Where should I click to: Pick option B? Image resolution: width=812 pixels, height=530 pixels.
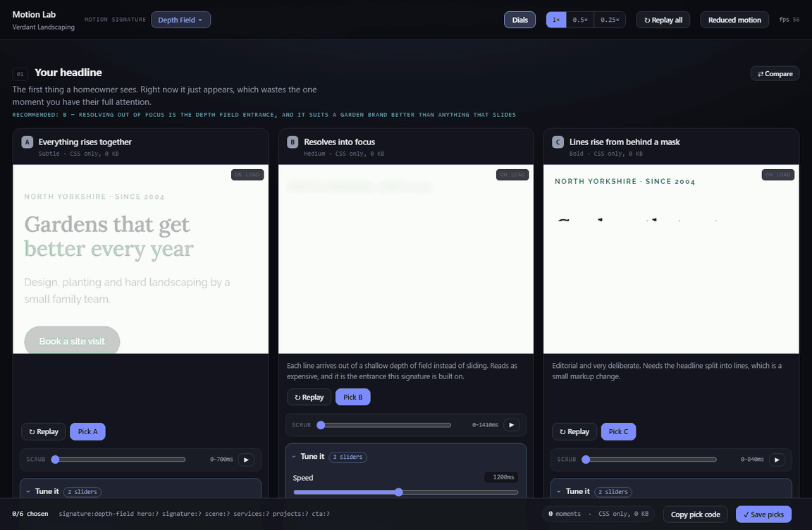(x=352, y=397)
